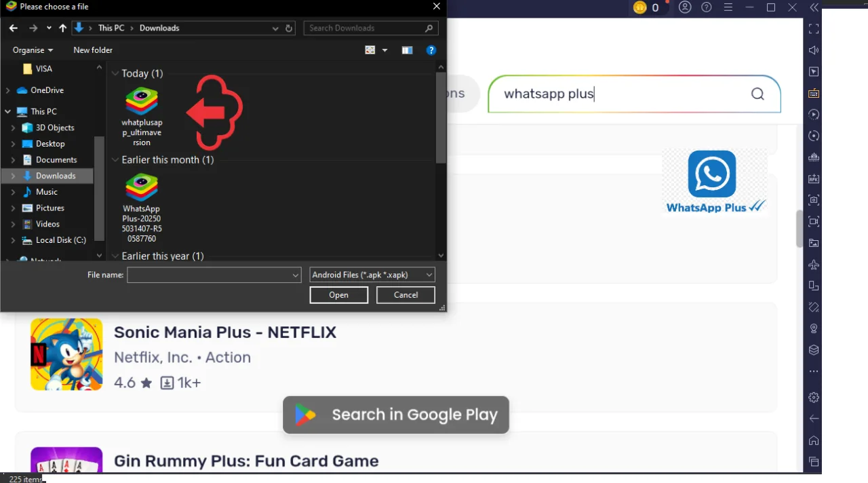Click the Android back arrow in sidebar

[x=814, y=419]
